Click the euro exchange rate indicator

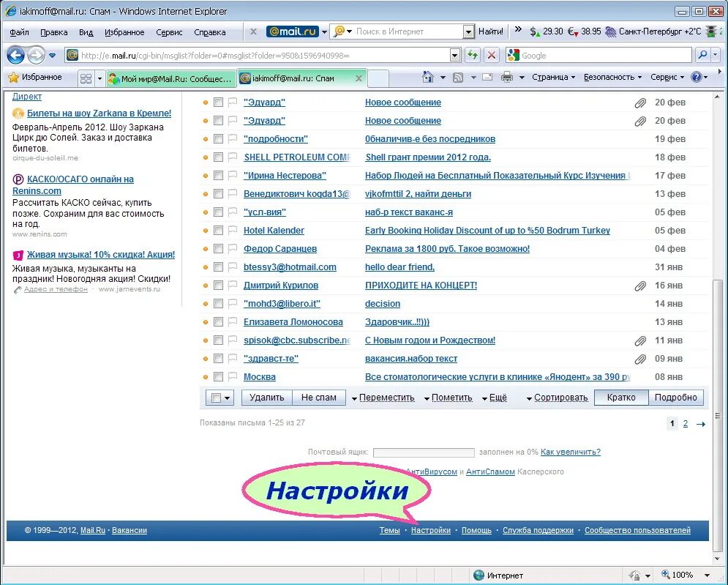pyautogui.click(x=584, y=31)
